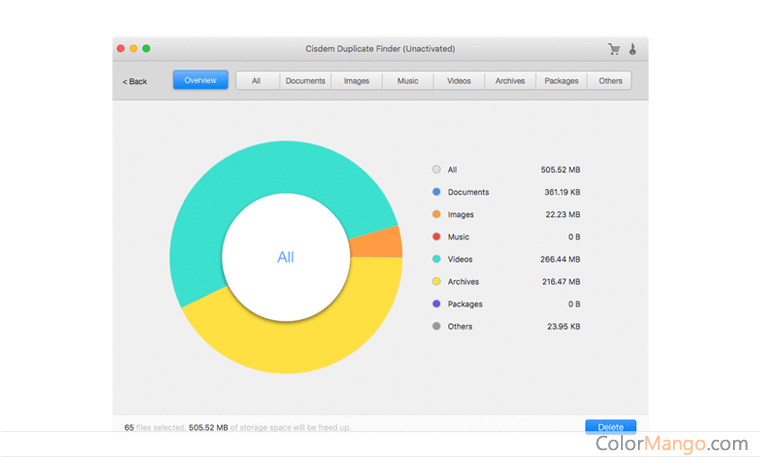760x474 pixels.
Task: Click the purple Packages legend dot
Action: click(436, 304)
